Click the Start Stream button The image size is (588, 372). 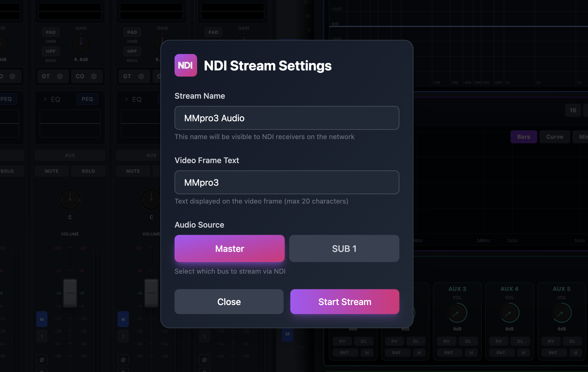[x=345, y=302]
